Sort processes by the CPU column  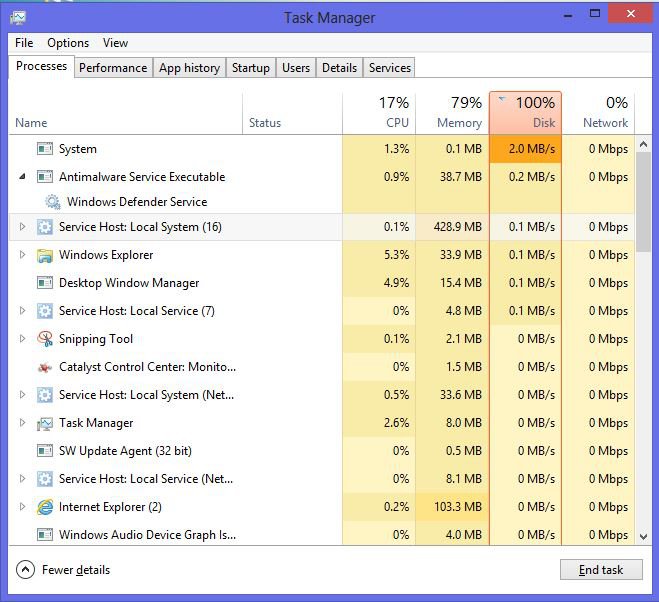pyautogui.click(x=379, y=114)
